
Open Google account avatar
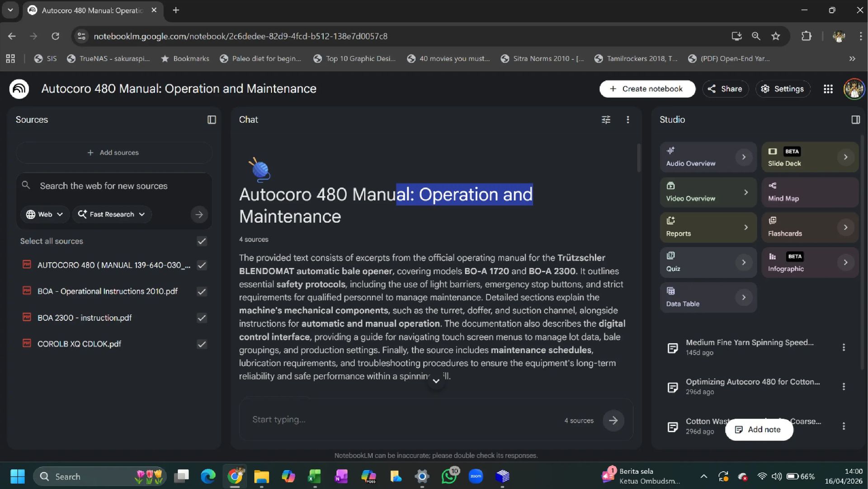tap(854, 89)
